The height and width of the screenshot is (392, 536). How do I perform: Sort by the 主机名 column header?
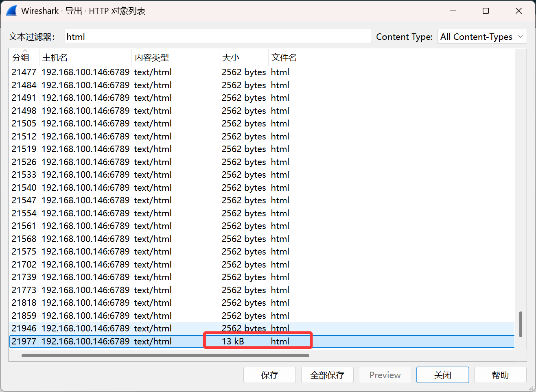[85, 57]
